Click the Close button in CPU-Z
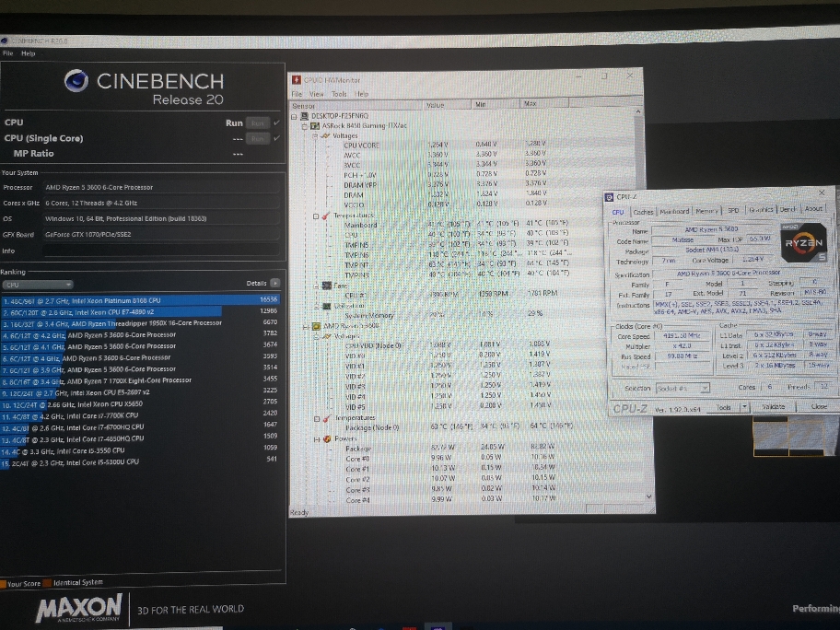The height and width of the screenshot is (630, 840). pyautogui.click(x=819, y=406)
